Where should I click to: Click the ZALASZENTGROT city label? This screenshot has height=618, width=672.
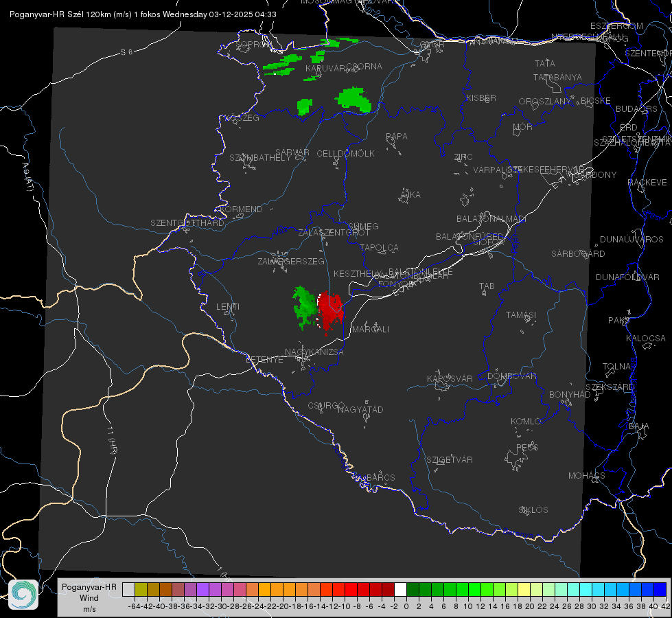(334, 233)
